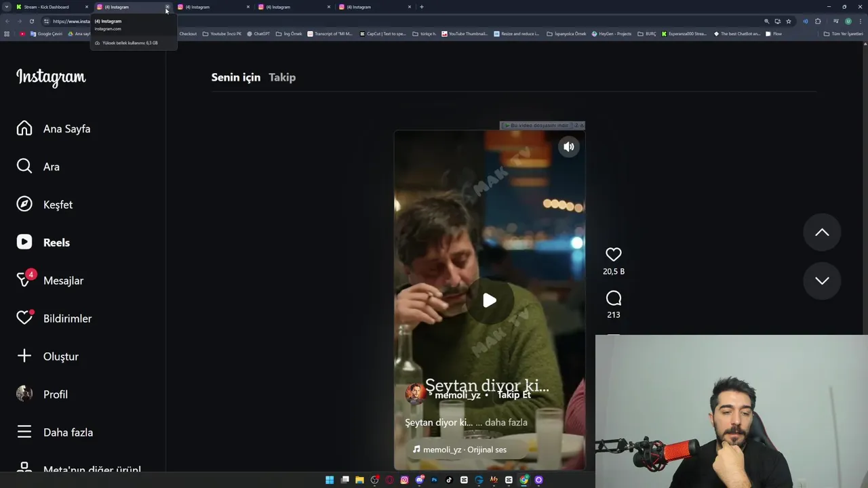Switch to the Senin için tab

pos(235,77)
